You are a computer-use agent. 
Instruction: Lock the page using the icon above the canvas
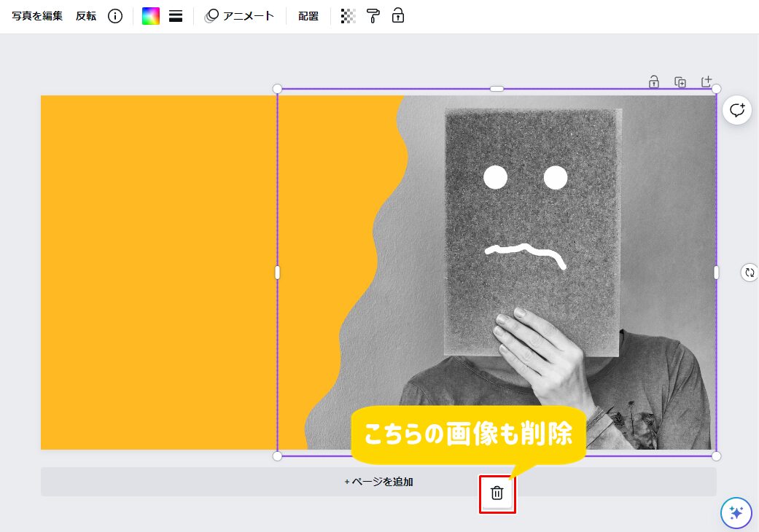tap(654, 82)
